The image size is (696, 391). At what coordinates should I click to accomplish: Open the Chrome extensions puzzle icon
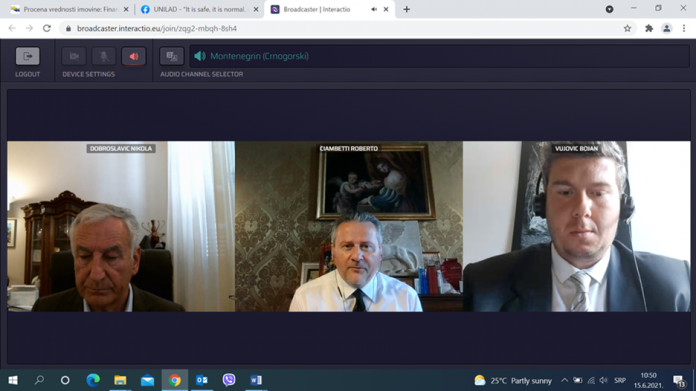(649, 28)
